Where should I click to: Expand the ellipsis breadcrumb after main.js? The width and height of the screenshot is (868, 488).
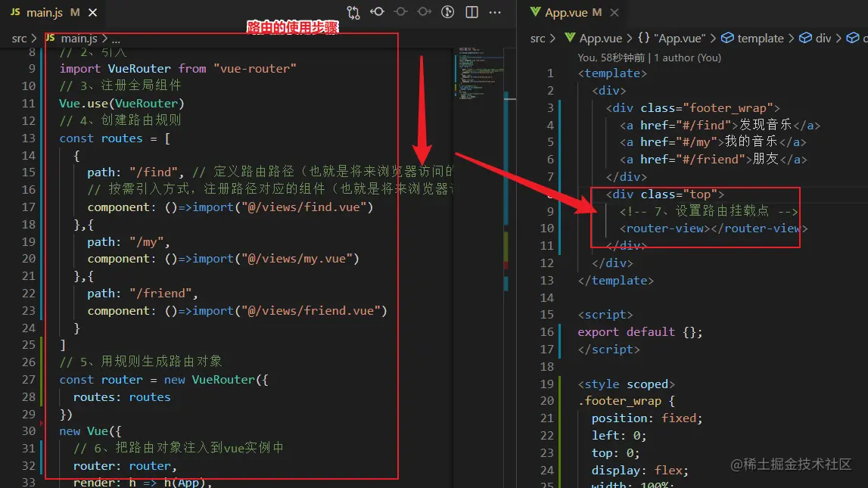coord(116,39)
